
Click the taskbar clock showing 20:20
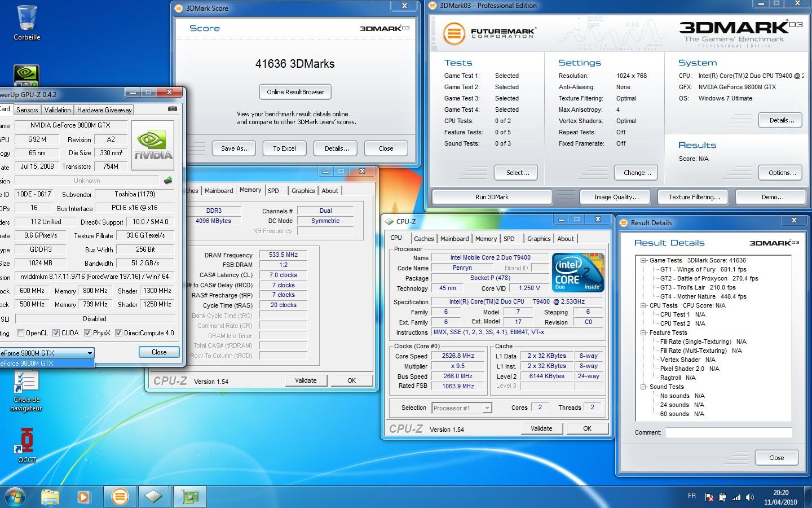click(780, 497)
